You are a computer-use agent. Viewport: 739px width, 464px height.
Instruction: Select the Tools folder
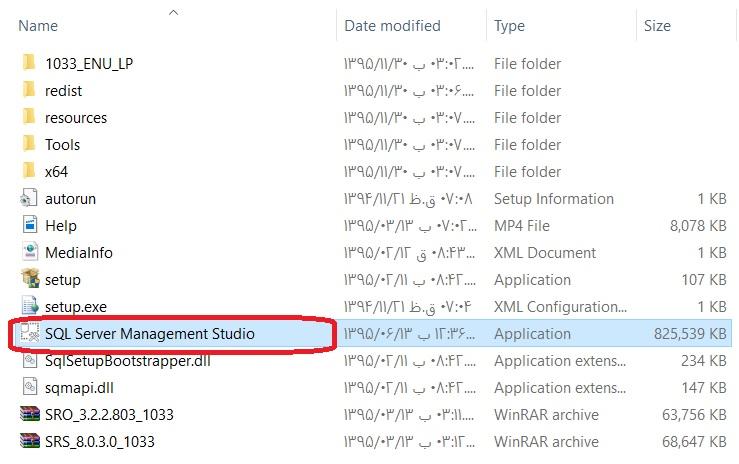(x=62, y=145)
